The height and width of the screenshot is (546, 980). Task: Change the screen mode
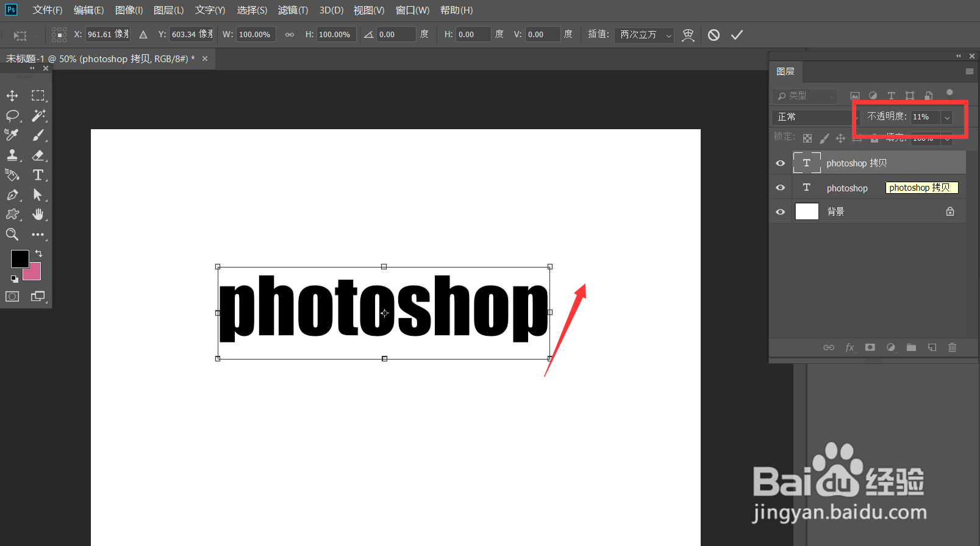[38, 296]
